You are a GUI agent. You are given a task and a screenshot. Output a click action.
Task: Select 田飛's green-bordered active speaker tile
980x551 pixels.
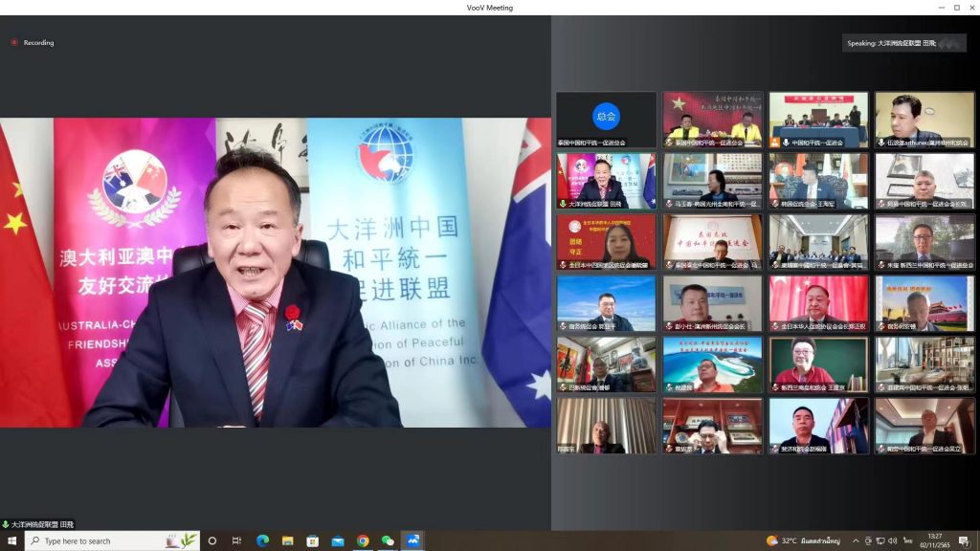(606, 181)
